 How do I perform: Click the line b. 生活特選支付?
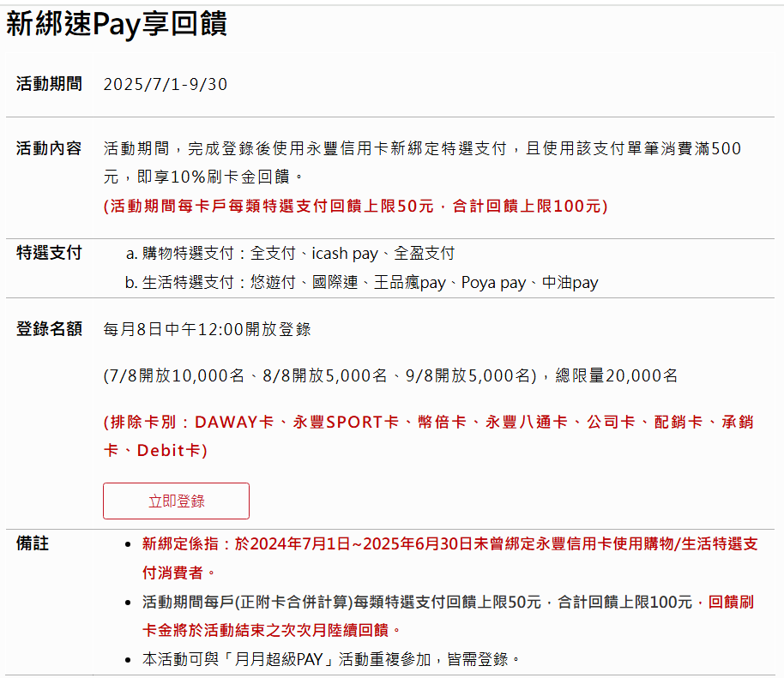point(361,282)
